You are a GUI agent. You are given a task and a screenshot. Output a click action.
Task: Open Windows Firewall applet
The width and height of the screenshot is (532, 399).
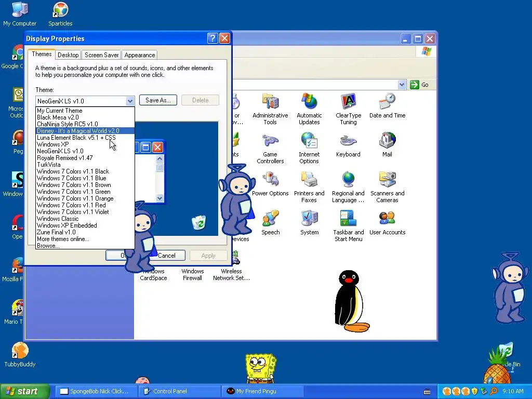tap(192, 274)
